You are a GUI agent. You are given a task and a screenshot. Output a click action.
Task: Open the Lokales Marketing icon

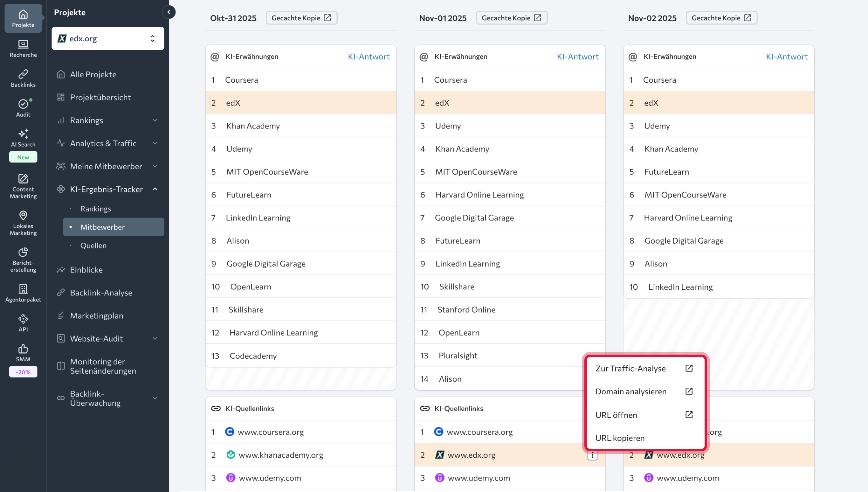pyautogui.click(x=23, y=223)
